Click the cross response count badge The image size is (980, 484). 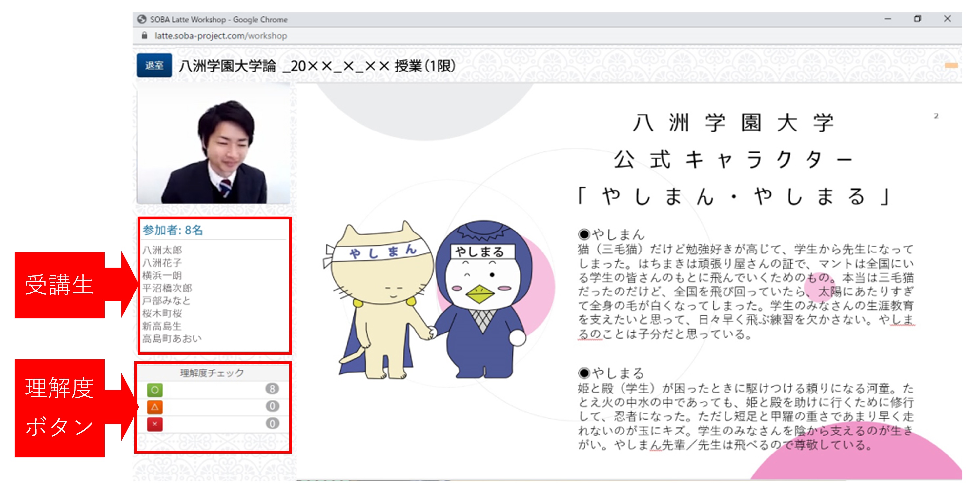272,423
